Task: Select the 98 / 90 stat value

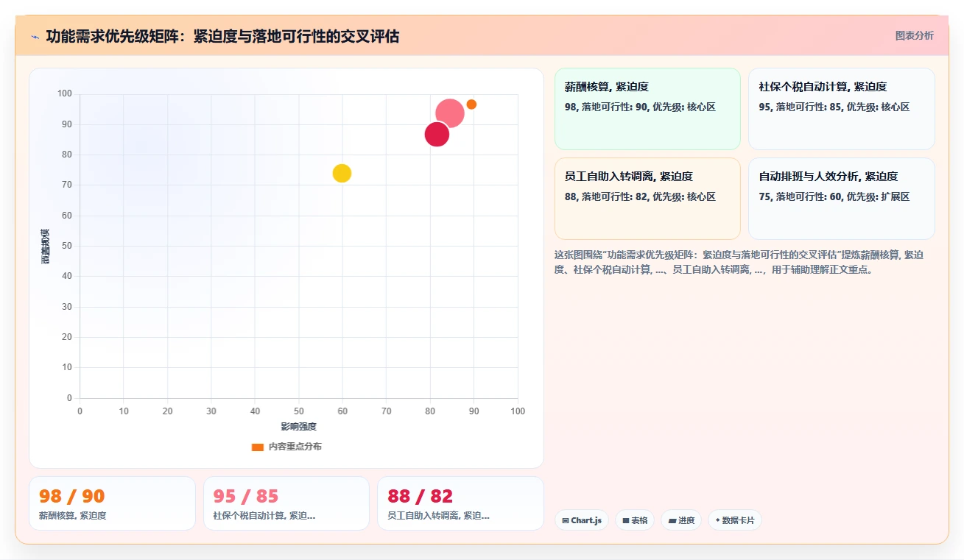Action: (72, 496)
